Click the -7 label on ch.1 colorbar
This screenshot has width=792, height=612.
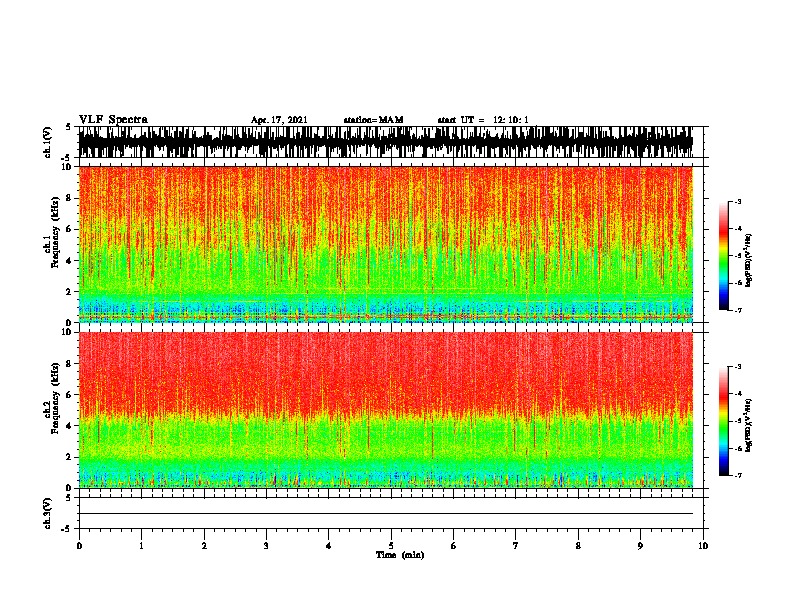tap(738, 310)
